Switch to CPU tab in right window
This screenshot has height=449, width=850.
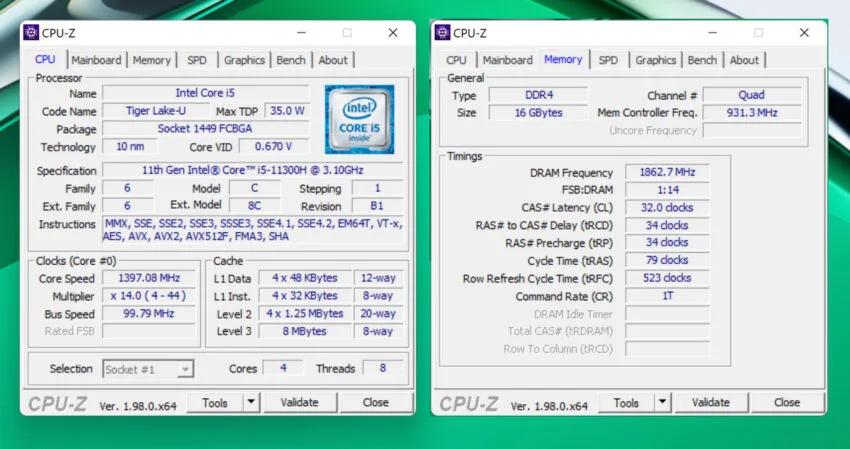(456, 60)
